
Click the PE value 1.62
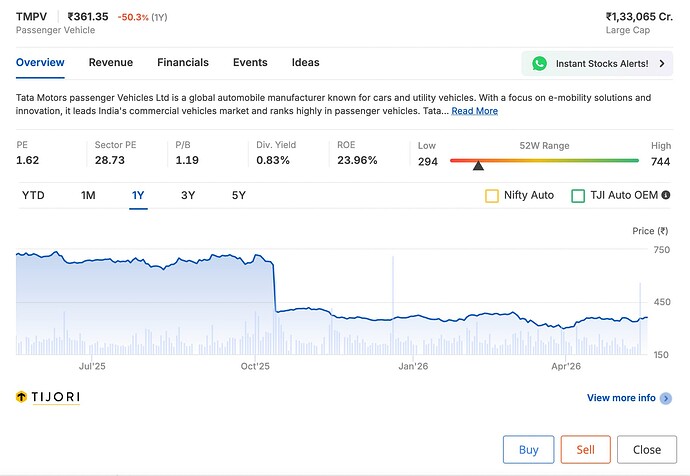[27, 160]
